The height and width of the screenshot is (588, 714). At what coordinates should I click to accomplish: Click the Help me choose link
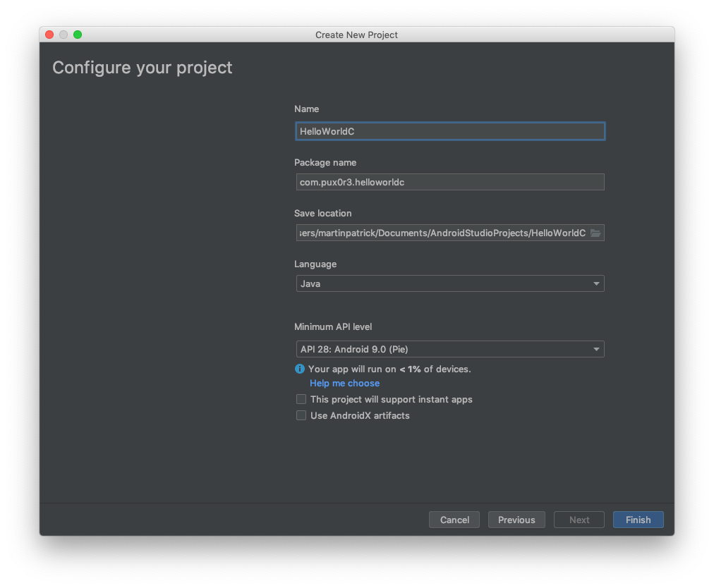[x=344, y=383]
